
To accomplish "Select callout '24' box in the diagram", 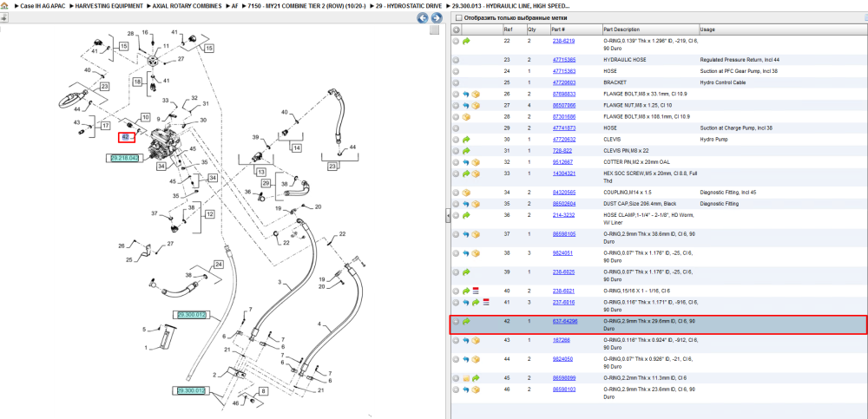I will click(x=218, y=265).
